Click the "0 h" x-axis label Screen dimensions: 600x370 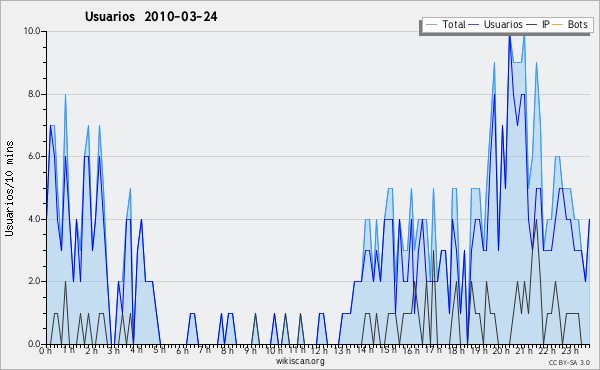[46, 350]
